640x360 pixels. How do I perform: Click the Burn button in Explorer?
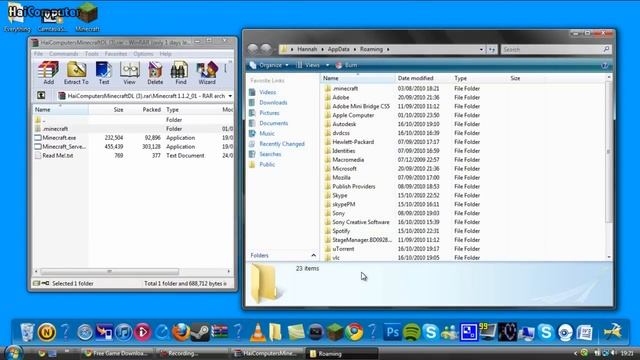click(346, 65)
